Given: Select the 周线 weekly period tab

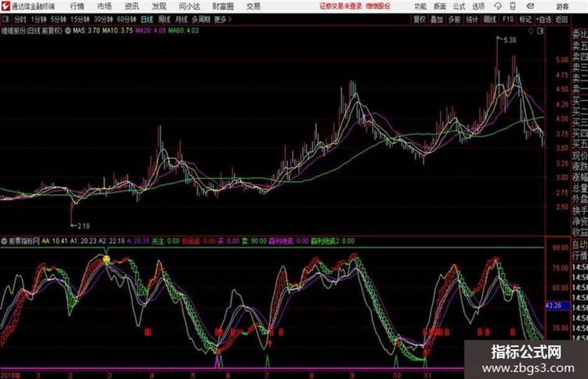Looking at the screenshot, I should (x=164, y=19).
